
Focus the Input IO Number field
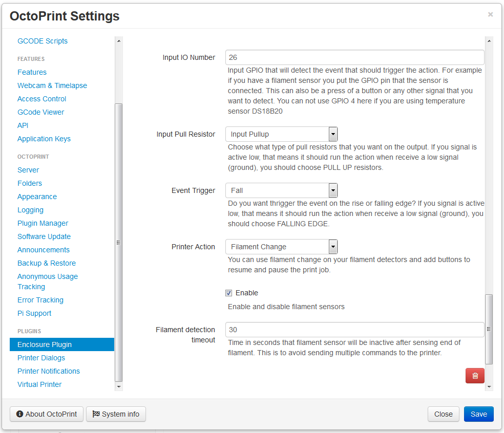355,57
